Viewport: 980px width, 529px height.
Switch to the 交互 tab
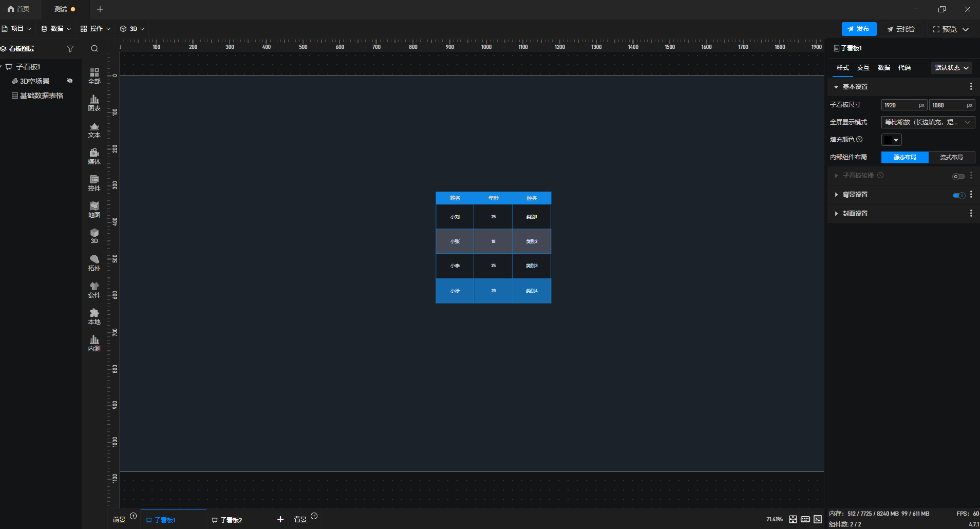point(863,68)
